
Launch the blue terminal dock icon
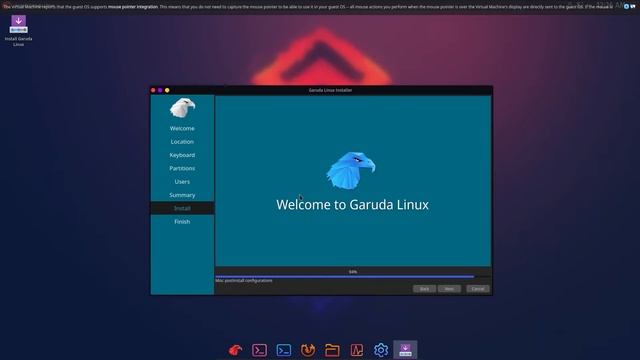click(x=284, y=350)
